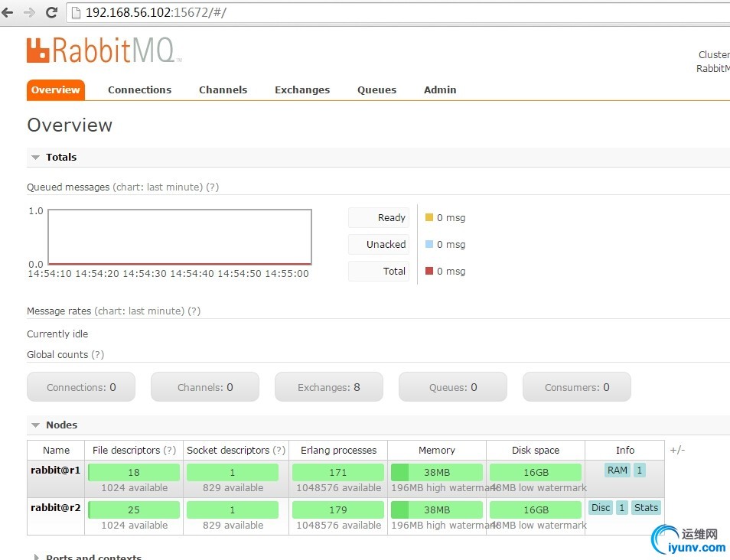Open node rabbit@r1
Image resolution: width=730 pixels, height=560 pixels.
[x=55, y=470]
